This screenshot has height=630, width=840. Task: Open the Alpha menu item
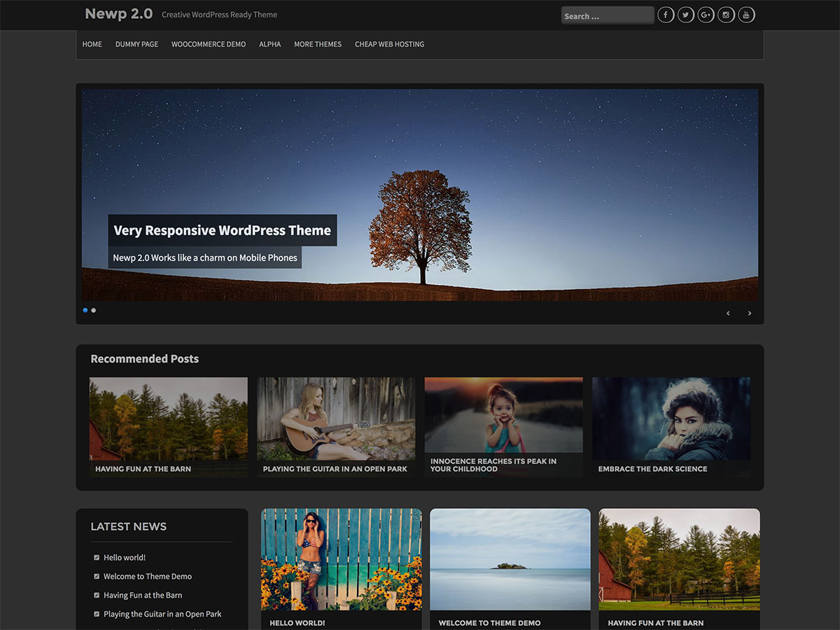[x=270, y=44]
